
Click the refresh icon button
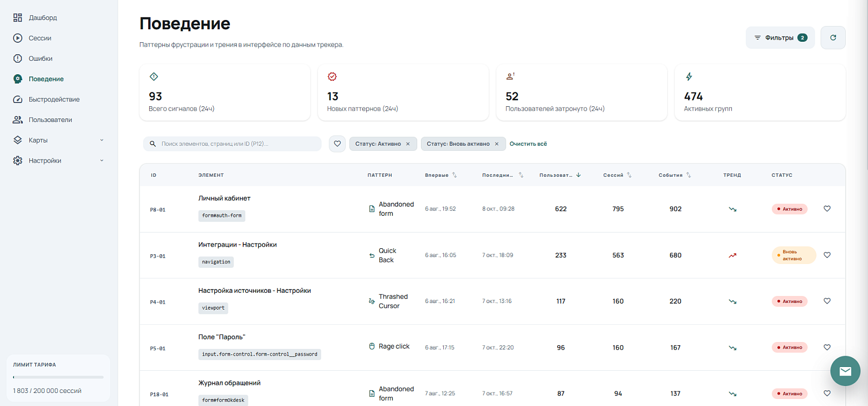(x=833, y=38)
